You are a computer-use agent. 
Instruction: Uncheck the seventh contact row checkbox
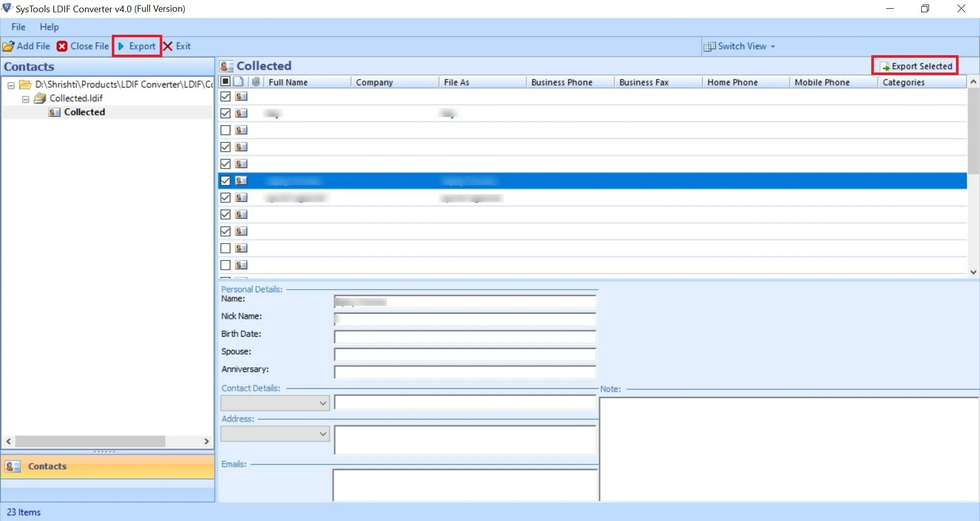pos(225,197)
